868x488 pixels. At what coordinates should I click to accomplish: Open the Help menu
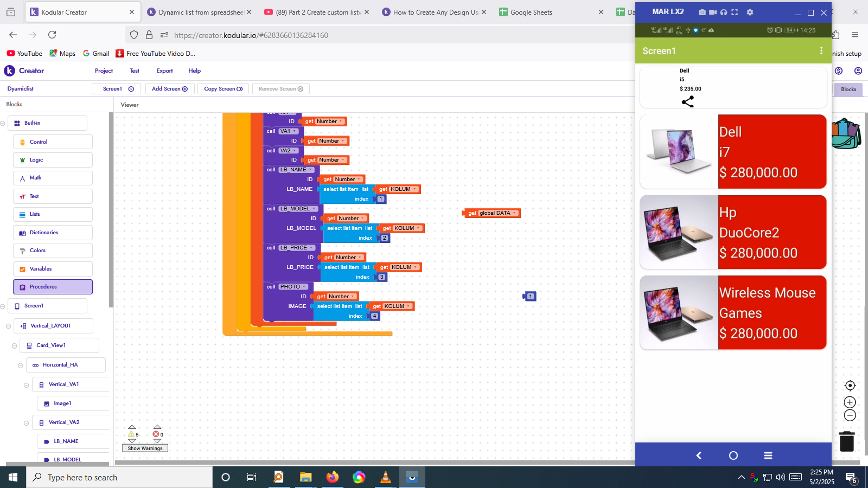click(194, 70)
